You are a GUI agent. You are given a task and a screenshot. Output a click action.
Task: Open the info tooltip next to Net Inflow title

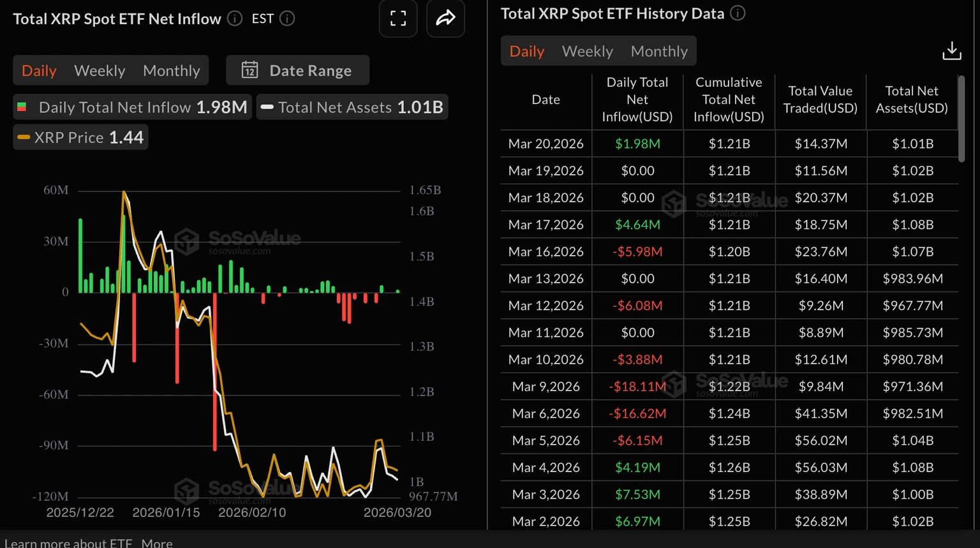(x=234, y=19)
